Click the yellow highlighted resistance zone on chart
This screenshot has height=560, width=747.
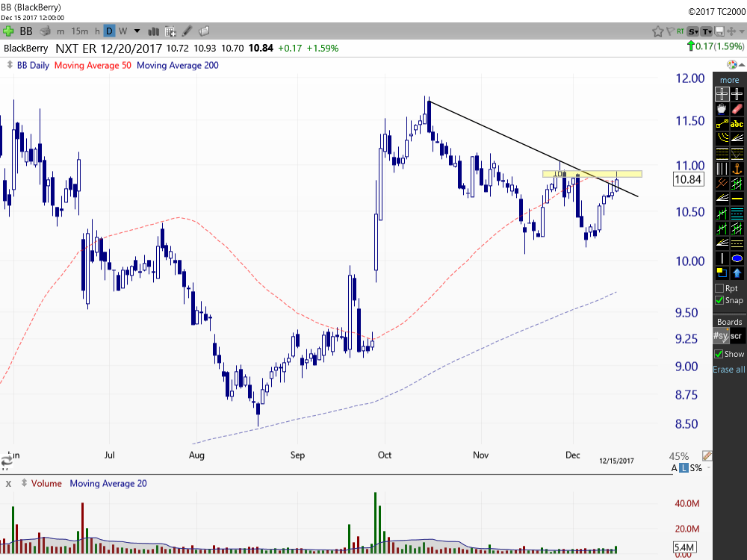pos(598,174)
